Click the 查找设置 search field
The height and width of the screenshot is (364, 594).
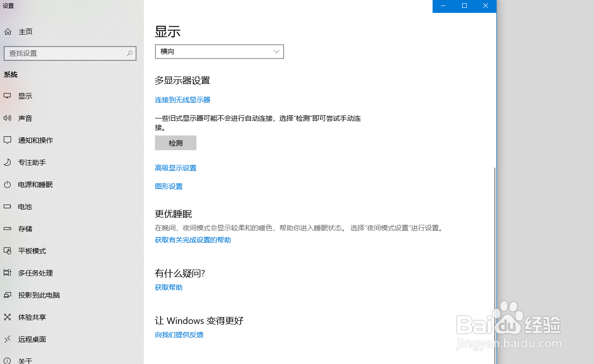(70, 53)
